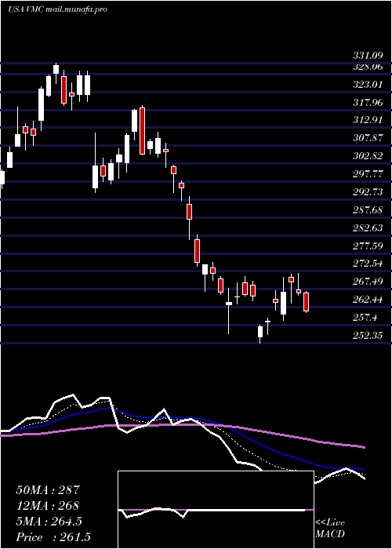Select the 282.63 price label
Image resolution: width=392 pixels, height=549 pixels.
point(367,228)
